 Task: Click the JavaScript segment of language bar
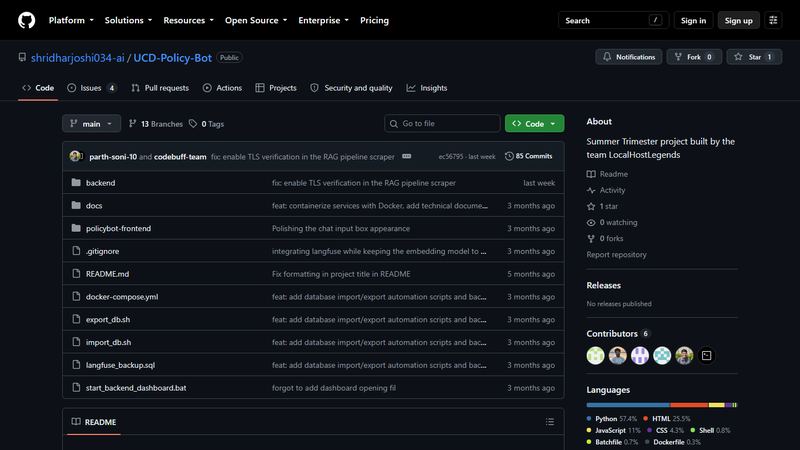point(717,405)
